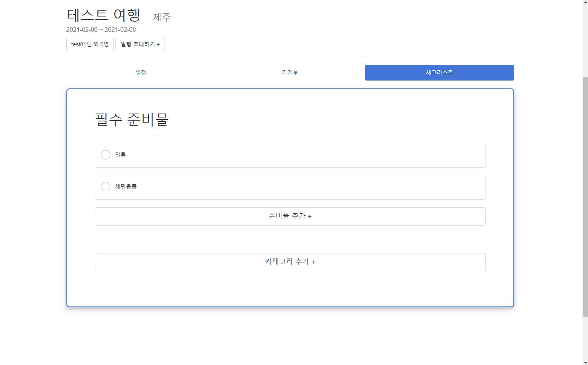588x365 pixels.
Task: Select the 체크리스트 tab
Action: [x=440, y=73]
